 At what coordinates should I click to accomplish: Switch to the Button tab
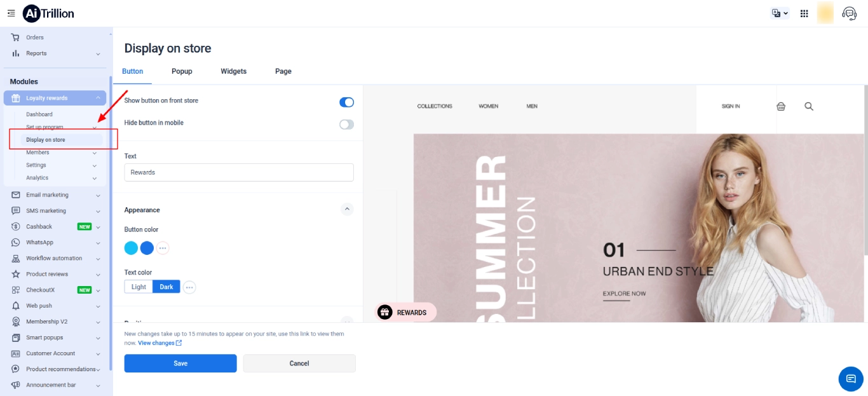[x=133, y=71]
